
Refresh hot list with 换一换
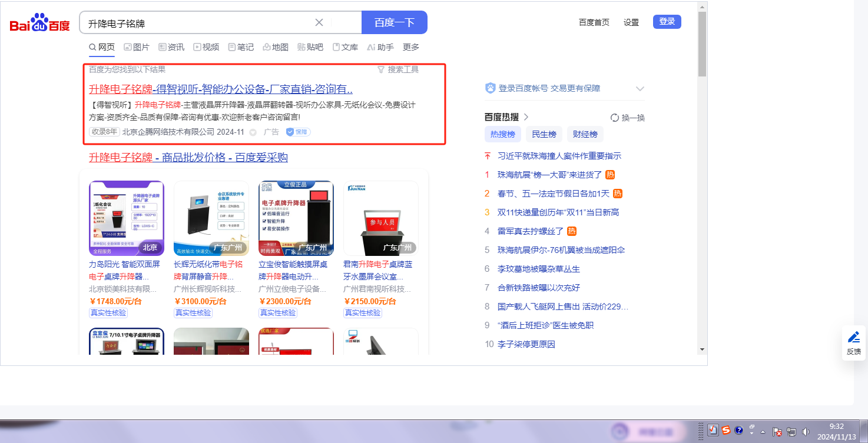coord(628,118)
